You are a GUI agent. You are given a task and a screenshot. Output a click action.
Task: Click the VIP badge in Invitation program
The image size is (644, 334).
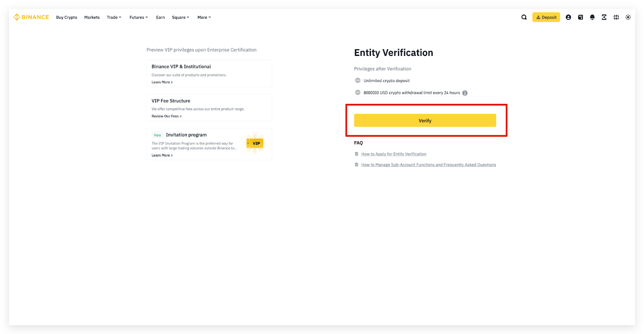pos(255,143)
